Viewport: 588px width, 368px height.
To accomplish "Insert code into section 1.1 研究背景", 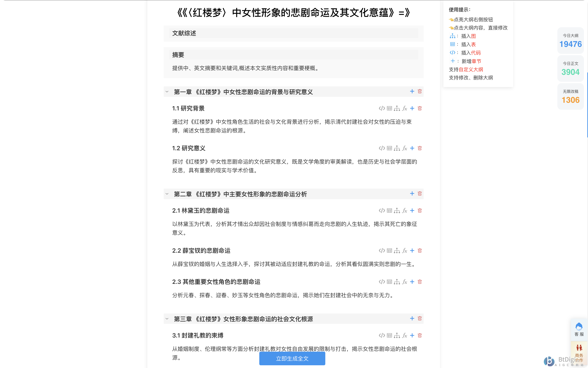I will (x=382, y=108).
